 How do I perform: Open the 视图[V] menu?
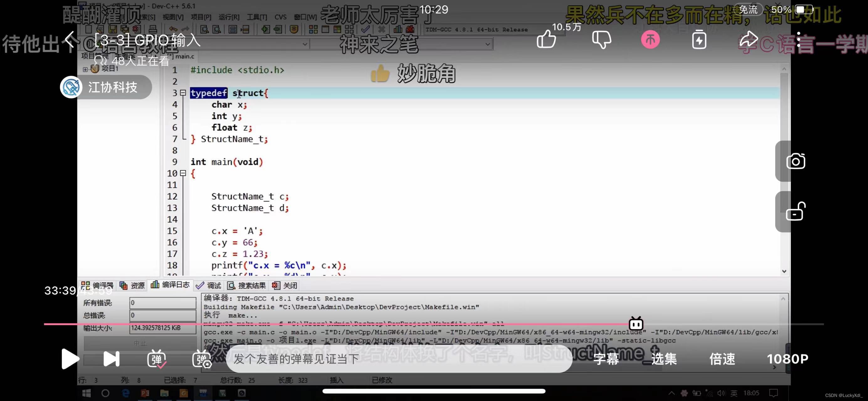pyautogui.click(x=173, y=17)
